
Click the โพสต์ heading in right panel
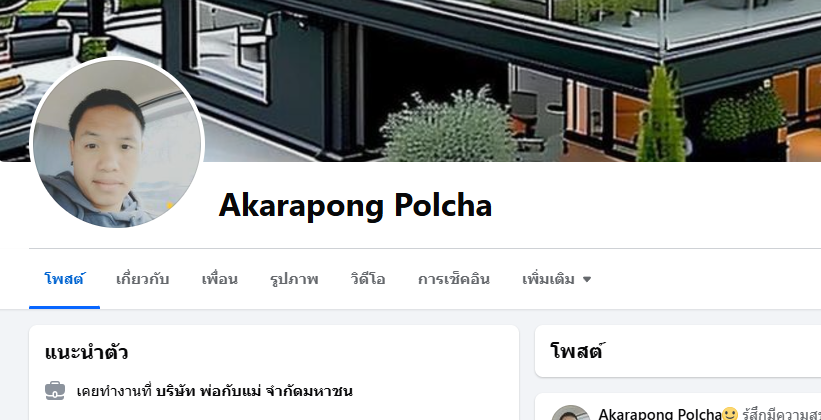576,351
